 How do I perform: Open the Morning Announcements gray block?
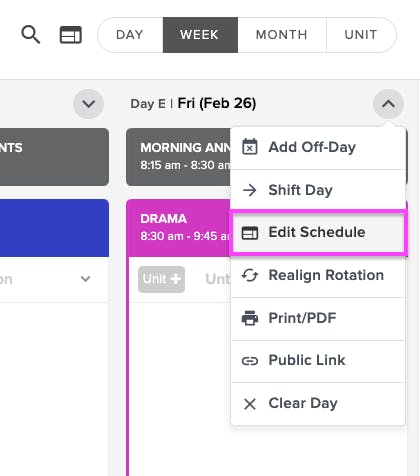(x=179, y=157)
